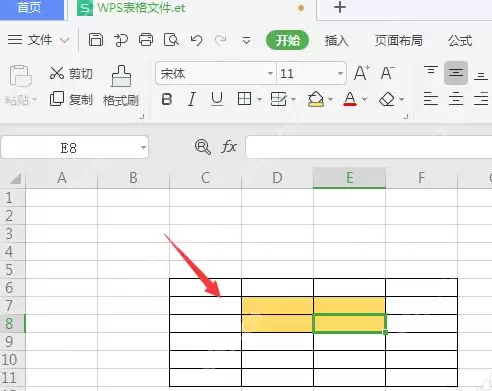Expand the File menu chevron

(x=64, y=40)
